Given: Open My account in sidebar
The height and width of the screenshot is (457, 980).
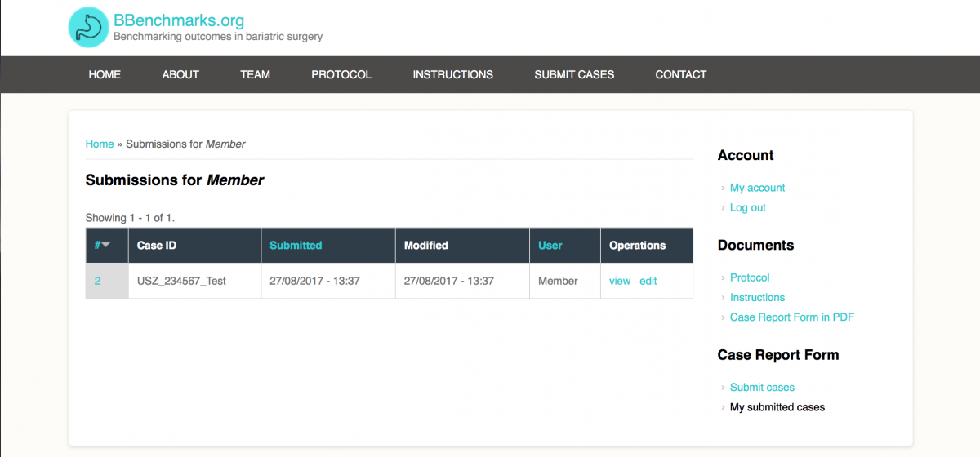Looking at the screenshot, I should coord(757,188).
